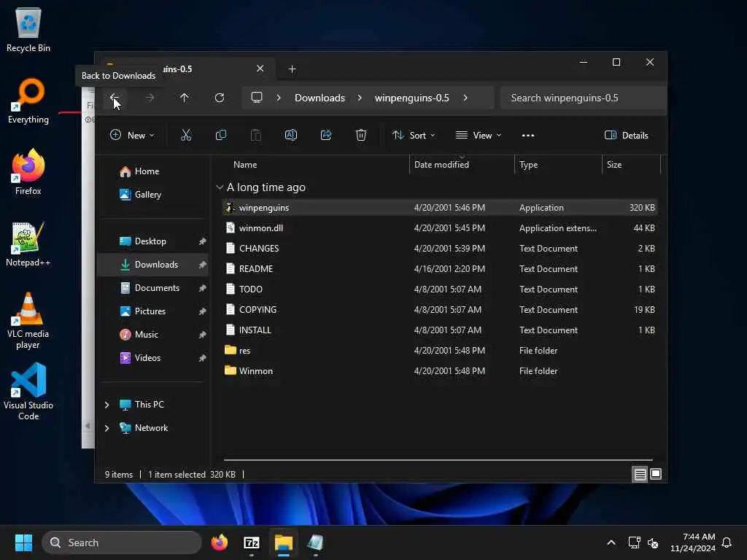Select the INSTALL text document
The width and height of the screenshot is (747, 560).
(x=439, y=330)
